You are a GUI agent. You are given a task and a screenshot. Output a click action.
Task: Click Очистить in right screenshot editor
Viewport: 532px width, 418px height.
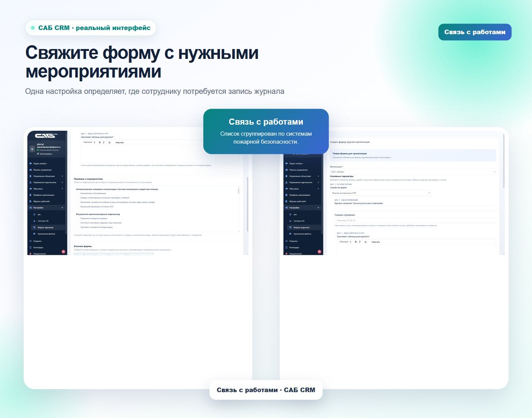(x=376, y=242)
